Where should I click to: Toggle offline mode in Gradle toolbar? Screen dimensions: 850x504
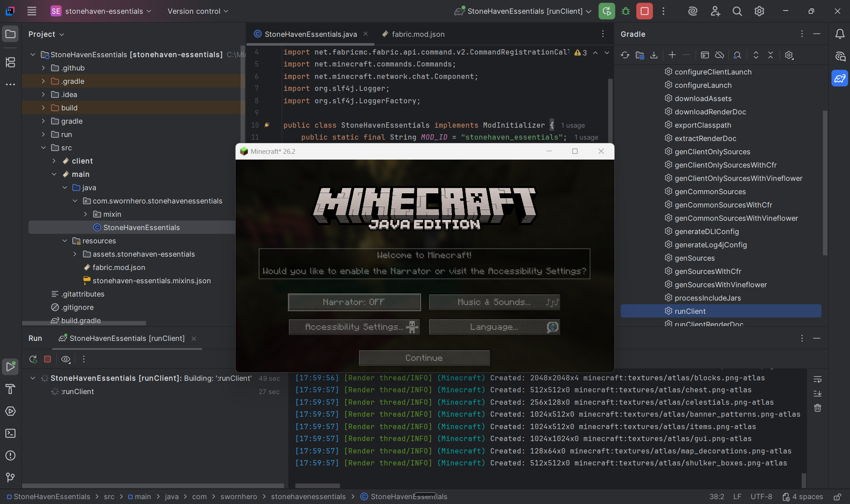[x=720, y=55]
